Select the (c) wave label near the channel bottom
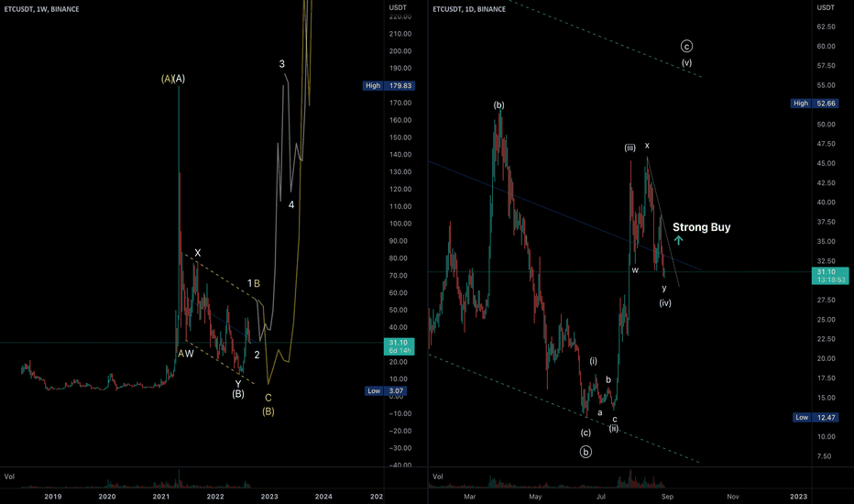The image size is (854, 504). (586, 433)
